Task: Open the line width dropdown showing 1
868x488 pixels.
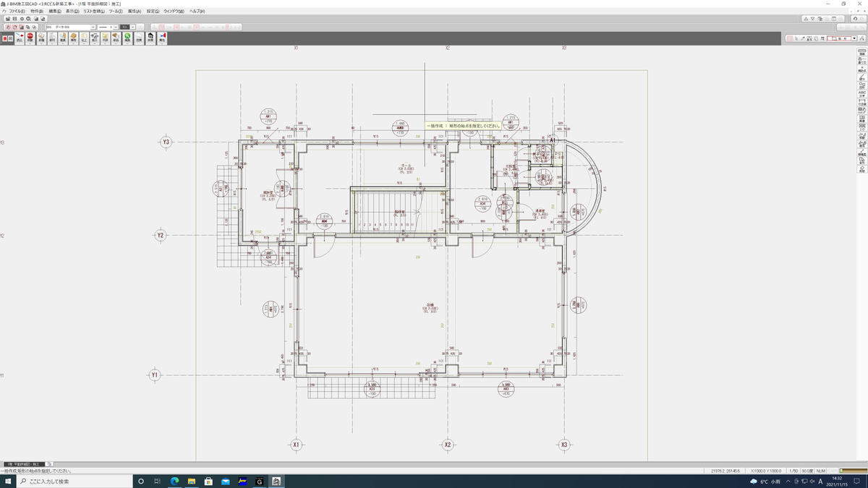Action: [115, 27]
